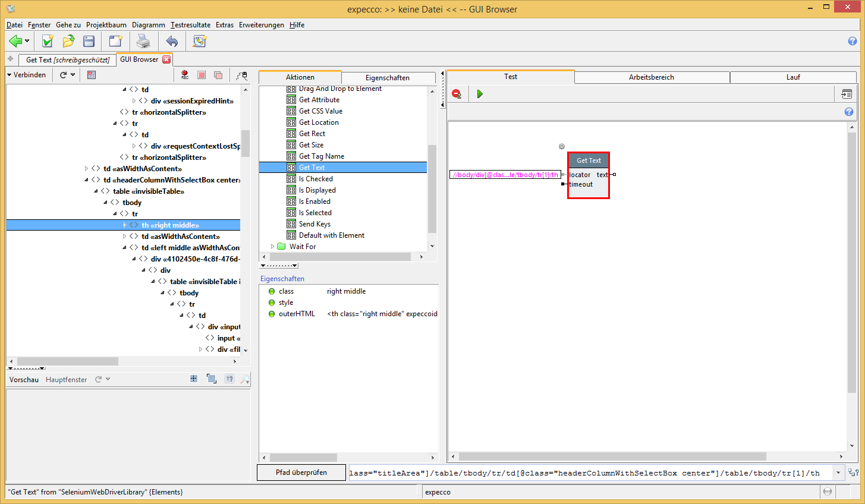Viewport: 865px width, 504px height.
Task: Start recording with the red REC icon
Action: coord(185,75)
